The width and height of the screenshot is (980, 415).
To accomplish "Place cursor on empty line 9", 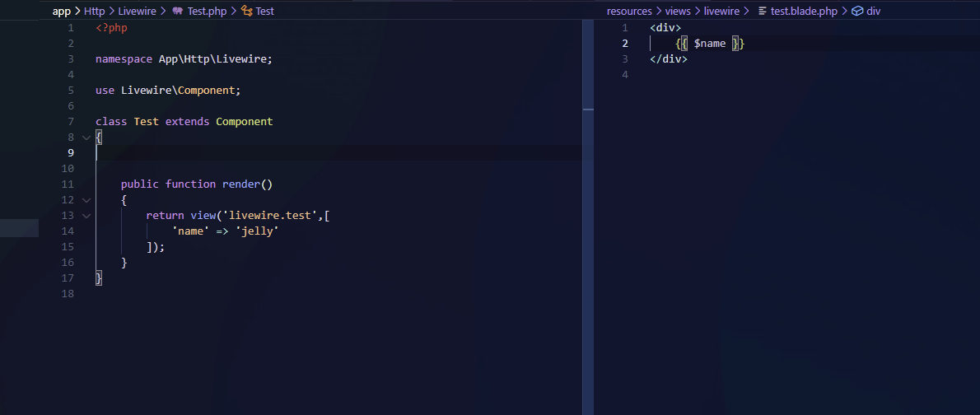I will point(338,153).
